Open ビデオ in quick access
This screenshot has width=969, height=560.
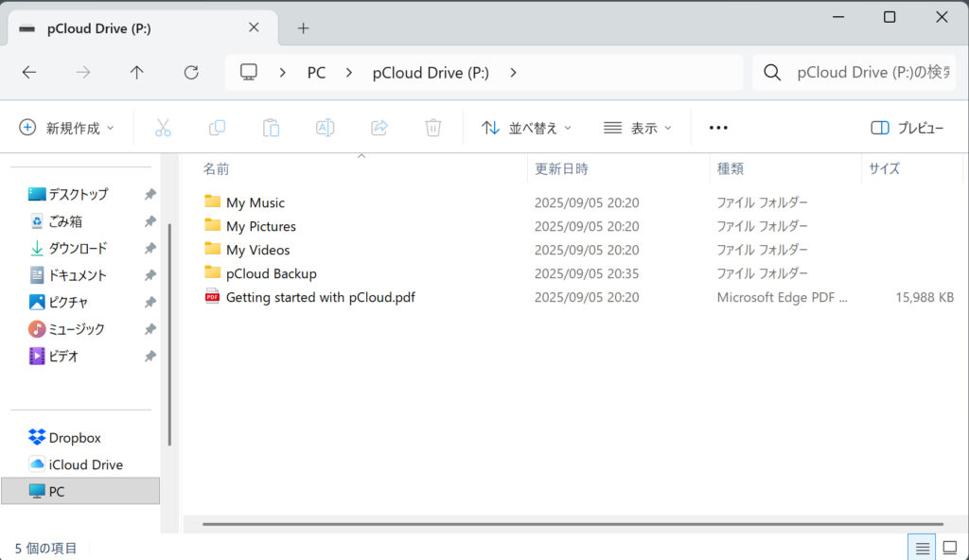tap(54, 356)
